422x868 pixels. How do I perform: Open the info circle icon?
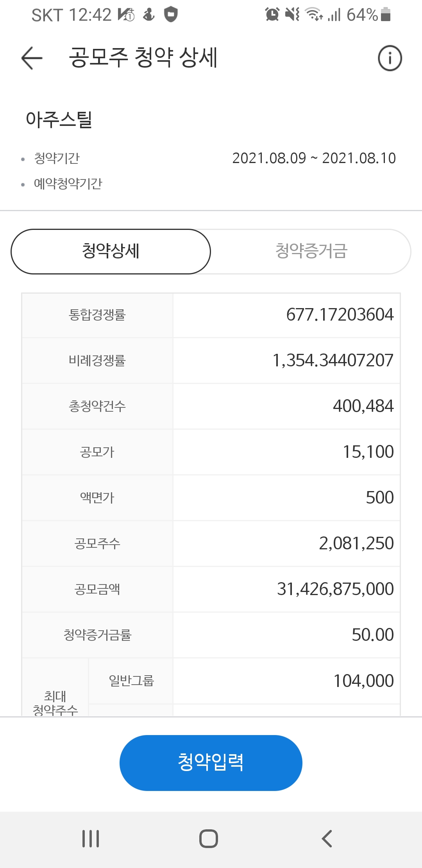[390, 58]
